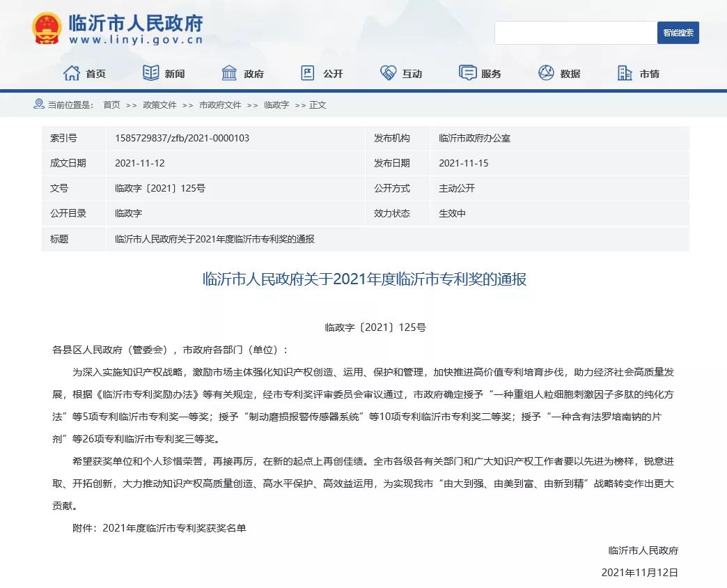Go to 临政字 in the breadcrumb
The width and height of the screenshot is (727, 588).
(276, 105)
